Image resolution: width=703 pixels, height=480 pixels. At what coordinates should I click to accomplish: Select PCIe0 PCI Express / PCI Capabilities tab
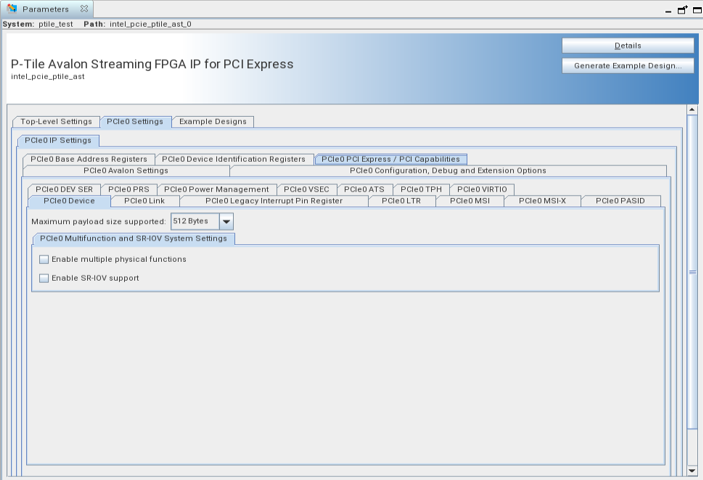391,159
